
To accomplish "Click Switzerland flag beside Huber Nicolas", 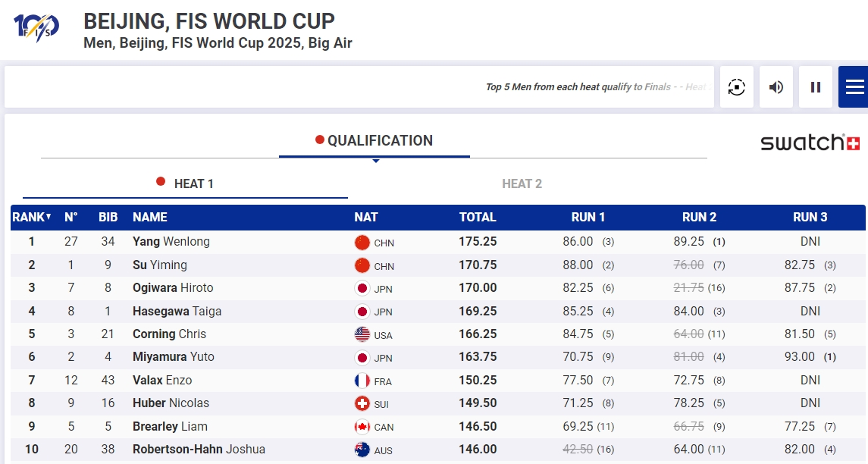I will 362,403.
